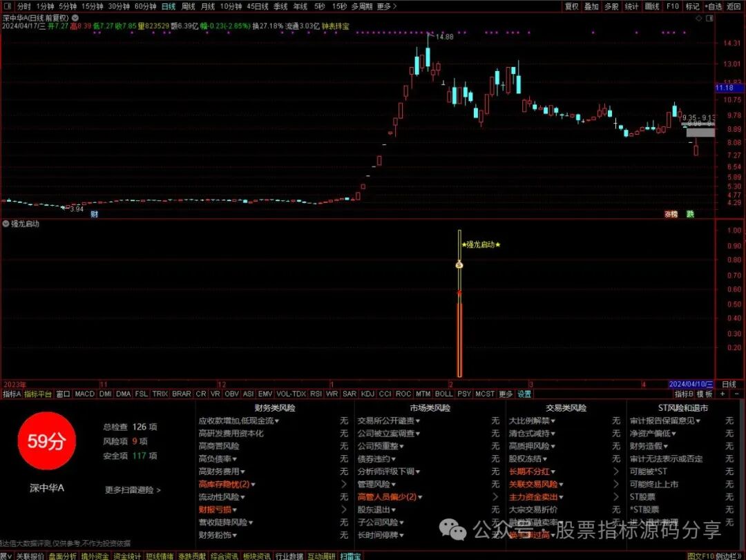Expand 更多 periods chevron

tap(386, 6)
